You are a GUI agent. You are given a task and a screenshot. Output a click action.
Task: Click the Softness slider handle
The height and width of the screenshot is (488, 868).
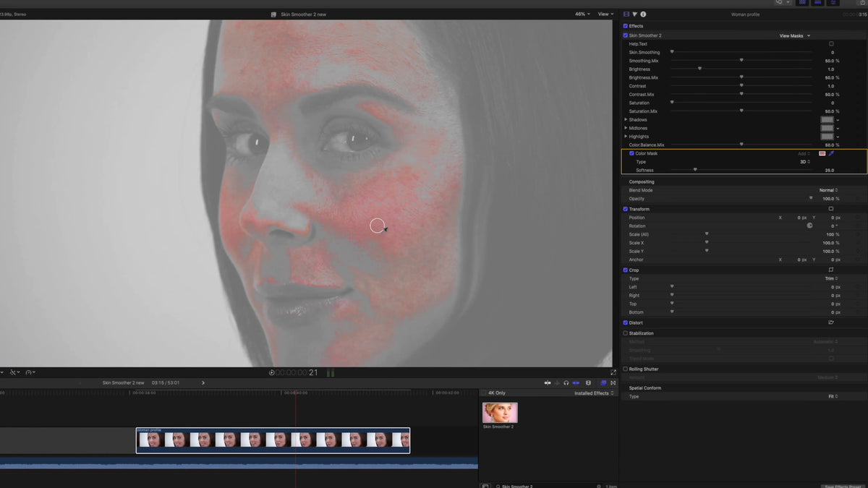point(695,170)
